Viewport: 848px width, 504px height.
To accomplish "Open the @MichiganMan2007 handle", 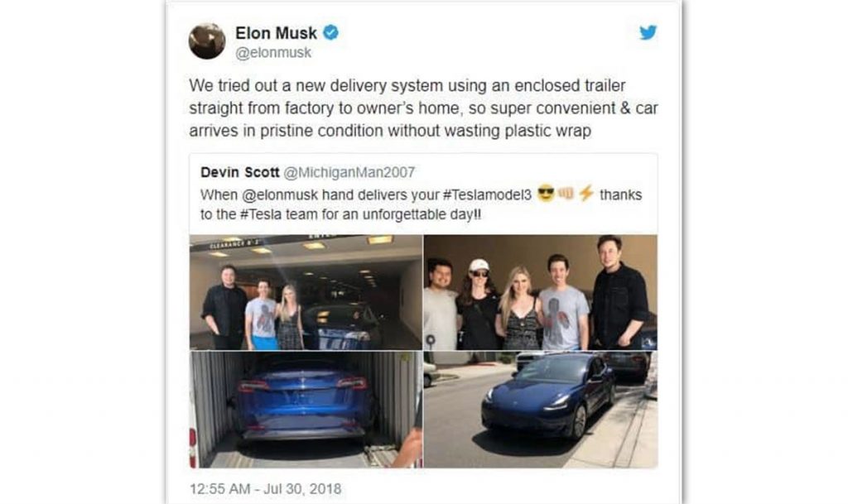I will 349,172.
